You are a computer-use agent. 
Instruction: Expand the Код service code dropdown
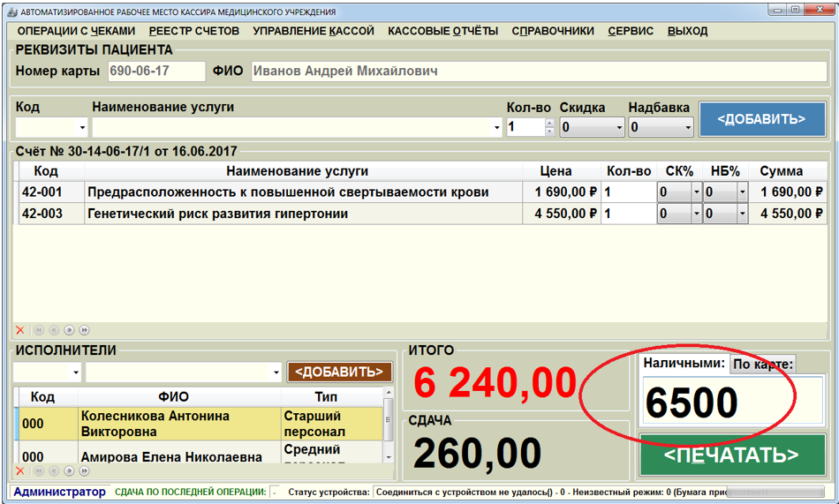tap(82, 127)
